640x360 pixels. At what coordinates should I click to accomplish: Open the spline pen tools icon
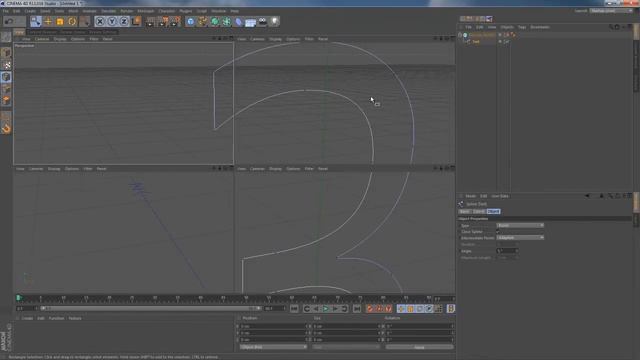[202, 21]
